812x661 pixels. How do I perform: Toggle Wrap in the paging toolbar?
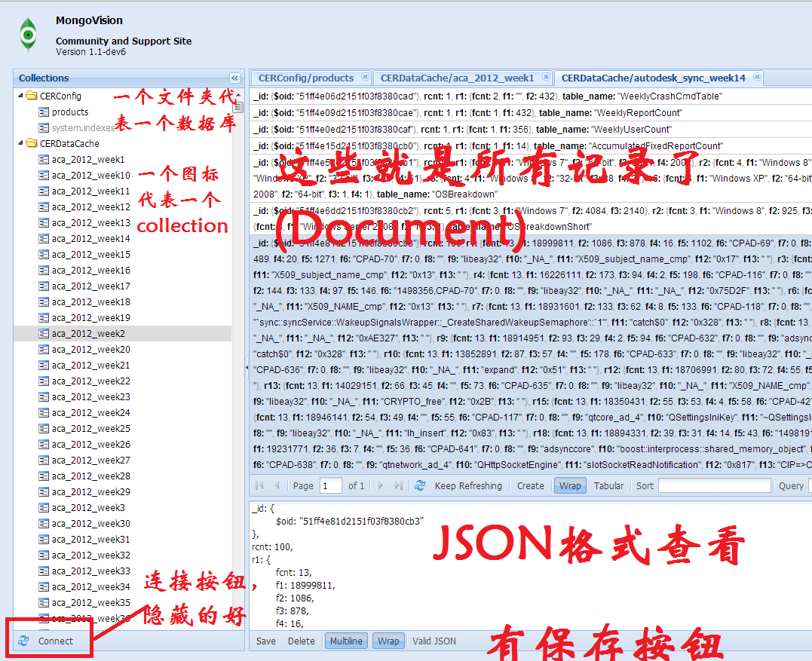[570, 485]
